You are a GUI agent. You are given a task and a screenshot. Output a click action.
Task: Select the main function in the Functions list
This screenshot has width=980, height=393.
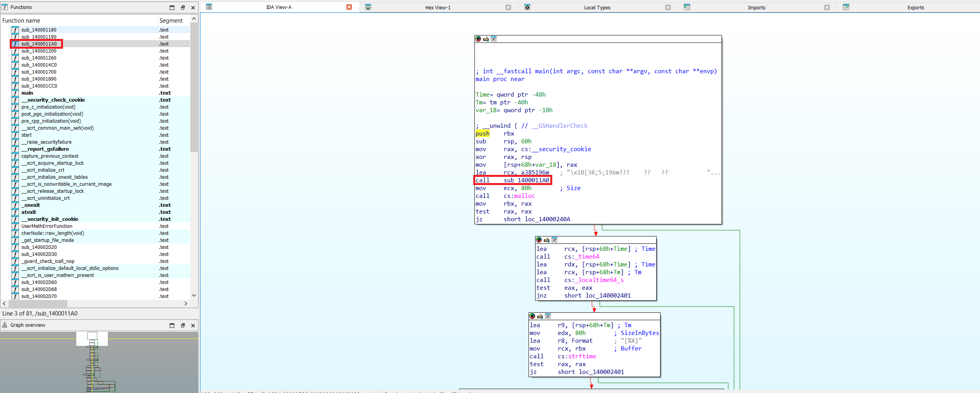click(x=95, y=93)
